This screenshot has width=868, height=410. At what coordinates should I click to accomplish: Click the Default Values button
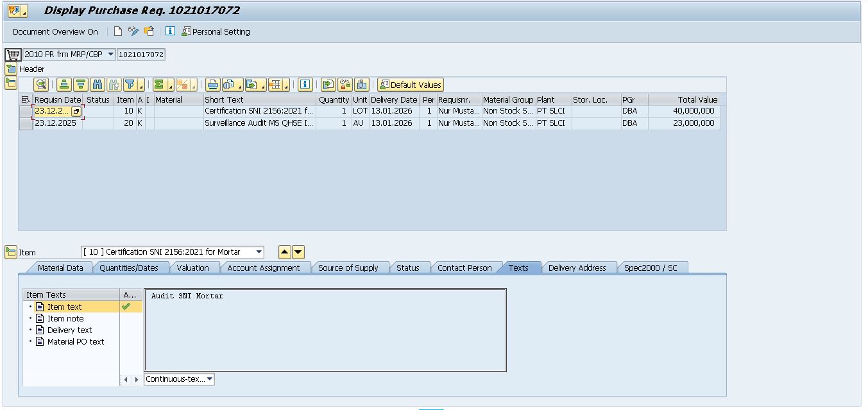click(411, 85)
